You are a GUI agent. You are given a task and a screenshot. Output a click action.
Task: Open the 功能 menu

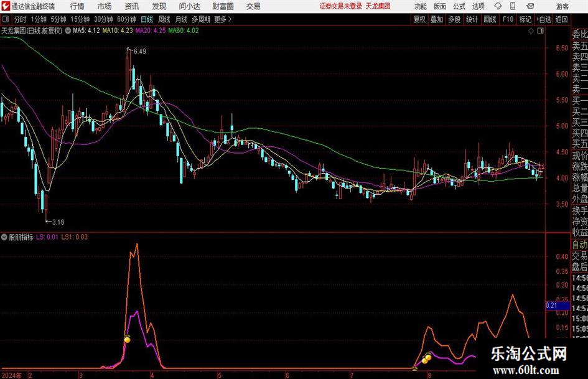pyautogui.click(x=421, y=6)
